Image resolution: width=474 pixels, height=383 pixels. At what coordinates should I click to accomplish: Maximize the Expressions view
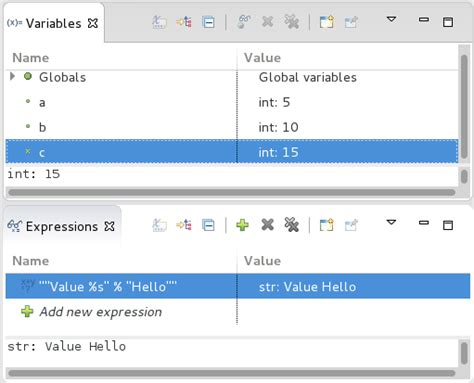pos(448,225)
